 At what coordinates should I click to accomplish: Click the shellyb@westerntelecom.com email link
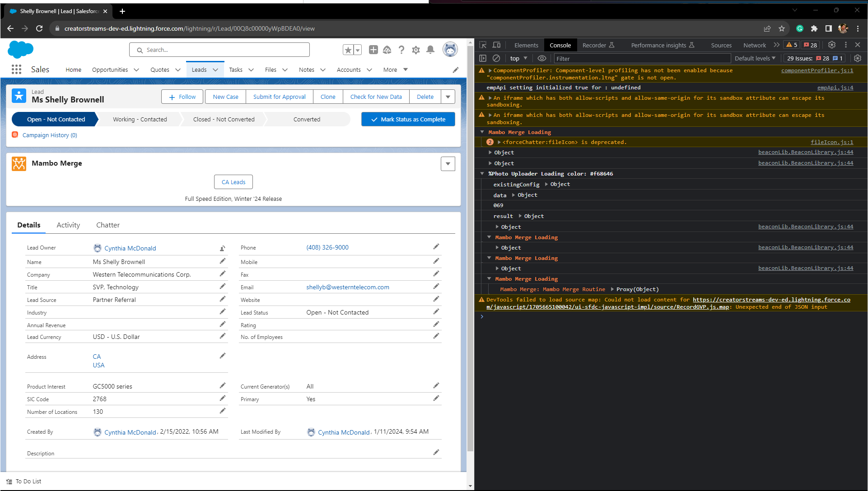click(347, 287)
